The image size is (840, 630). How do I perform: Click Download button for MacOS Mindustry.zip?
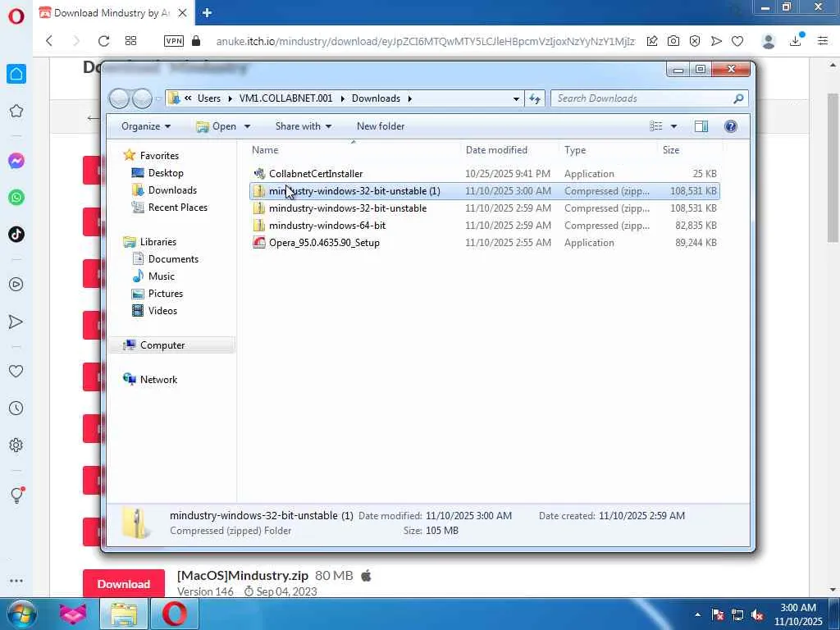coord(124,584)
